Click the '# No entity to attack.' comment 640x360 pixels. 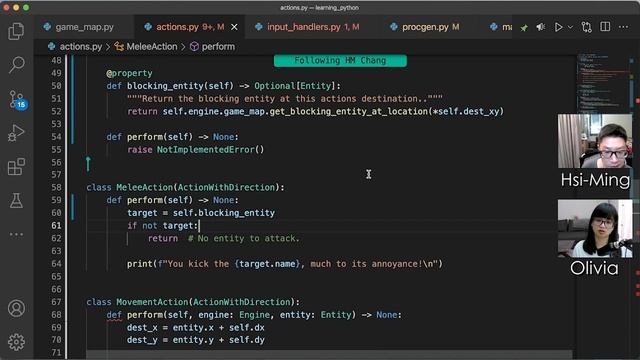[x=244, y=238]
